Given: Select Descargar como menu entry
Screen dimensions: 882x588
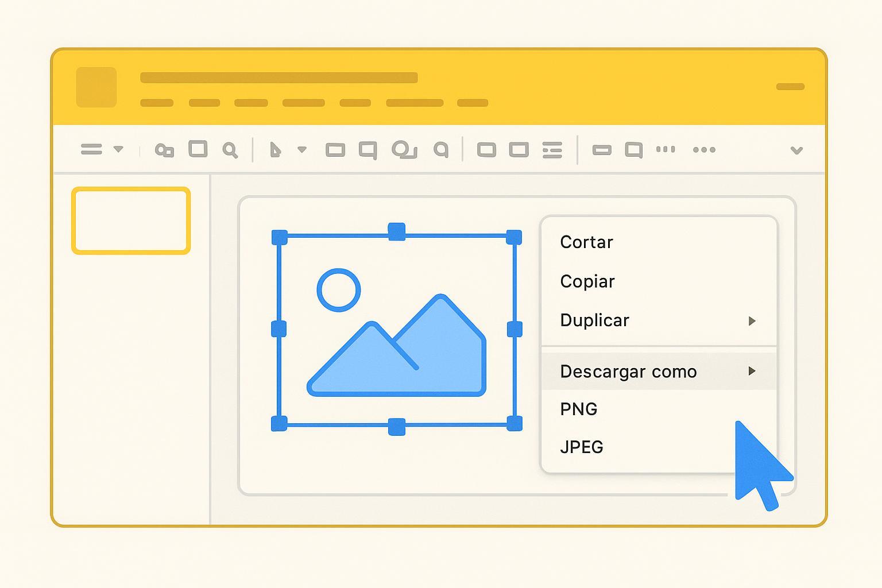Looking at the screenshot, I should [x=628, y=372].
